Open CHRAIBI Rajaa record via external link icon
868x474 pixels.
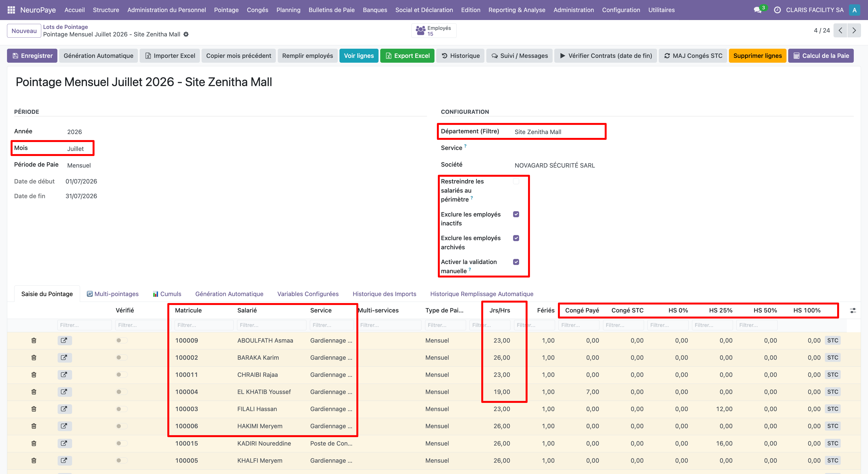pos(64,375)
